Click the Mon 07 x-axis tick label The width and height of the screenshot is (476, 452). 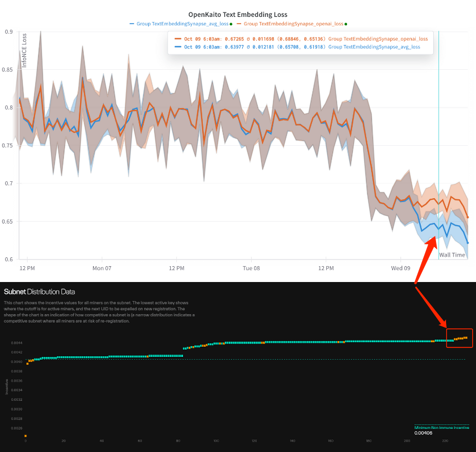point(102,268)
